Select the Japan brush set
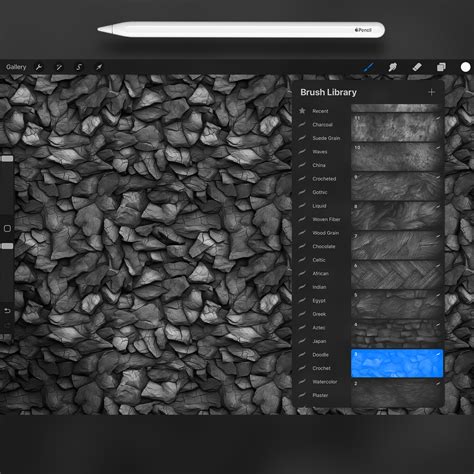The height and width of the screenshot is (474, 474). click(x=319, y=341)
